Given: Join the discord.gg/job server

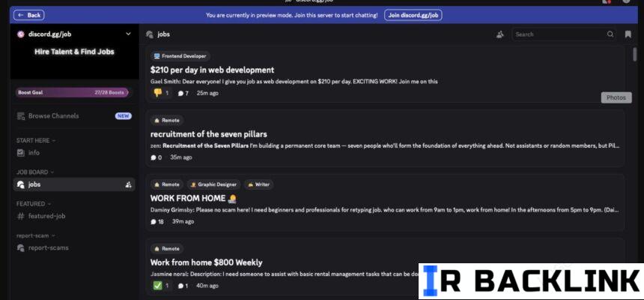Looking at the screenshot, I should [x=413, y=15].
